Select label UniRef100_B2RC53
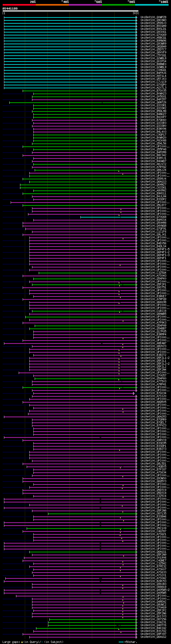Screen dimensions: 171x644 coord(153,581)
